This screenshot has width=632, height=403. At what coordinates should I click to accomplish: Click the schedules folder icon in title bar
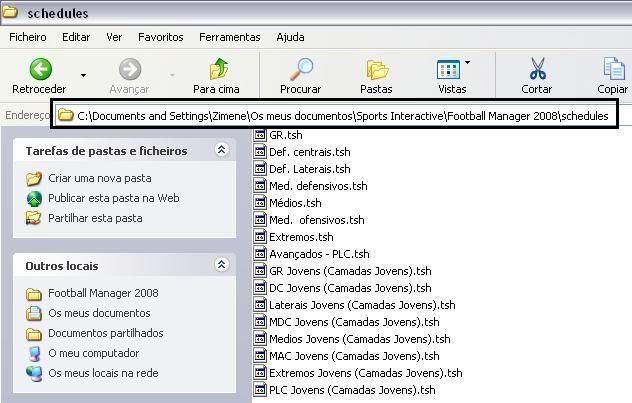(x=10, y=12)
